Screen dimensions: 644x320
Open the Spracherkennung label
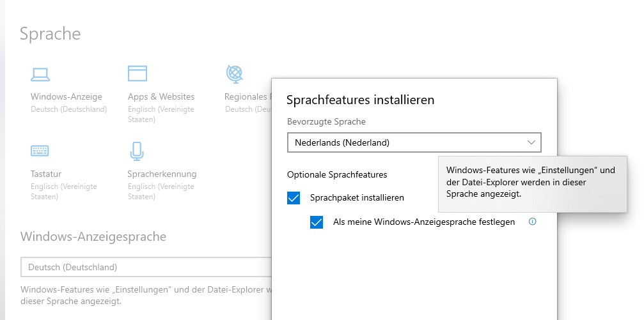(x=162, y=174)
